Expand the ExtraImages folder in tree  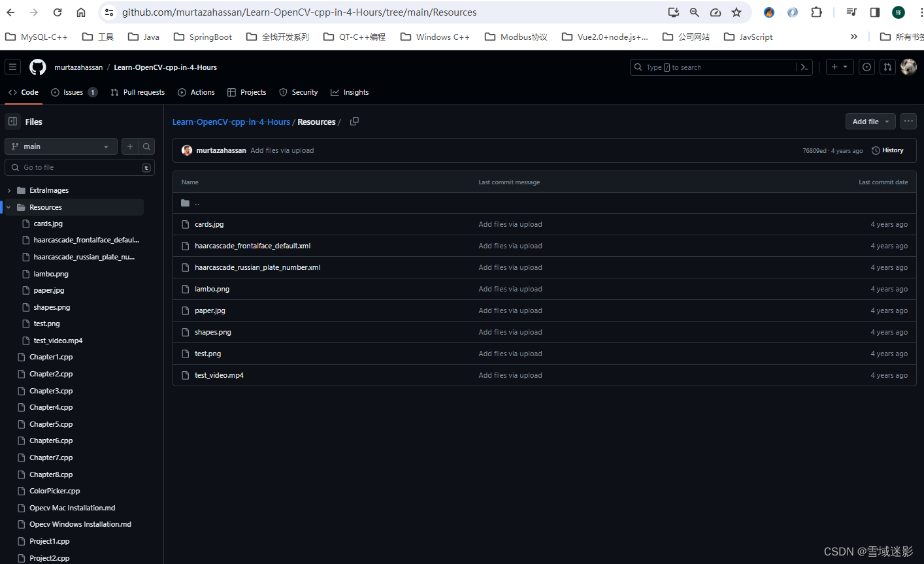pos(9,190)
